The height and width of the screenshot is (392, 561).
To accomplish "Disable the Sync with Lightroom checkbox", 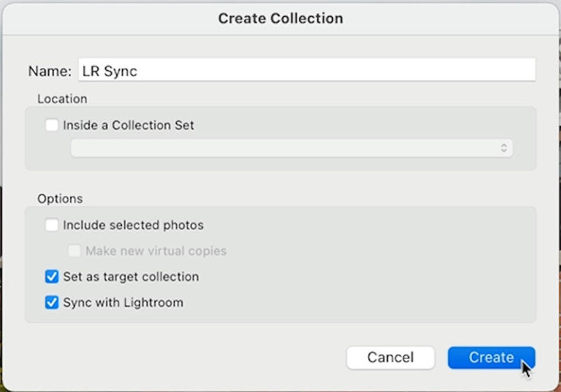I will [x=52, y=302].
